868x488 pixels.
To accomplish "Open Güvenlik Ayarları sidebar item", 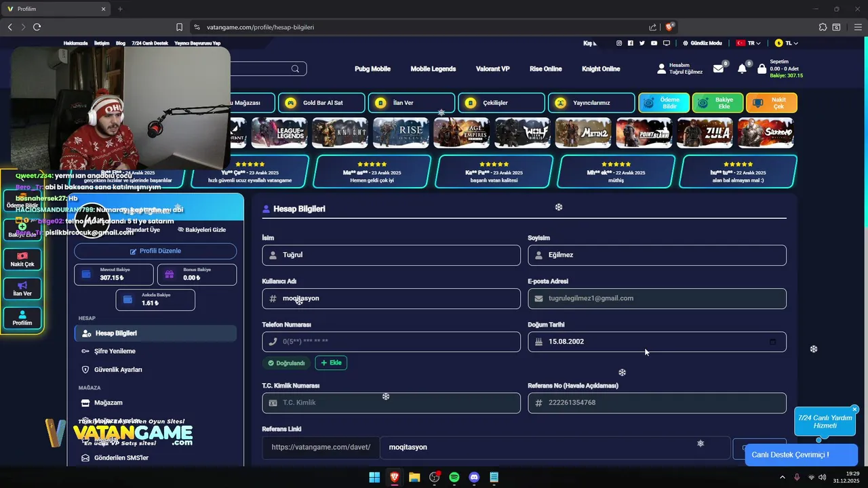I will (x=112, y=369).
